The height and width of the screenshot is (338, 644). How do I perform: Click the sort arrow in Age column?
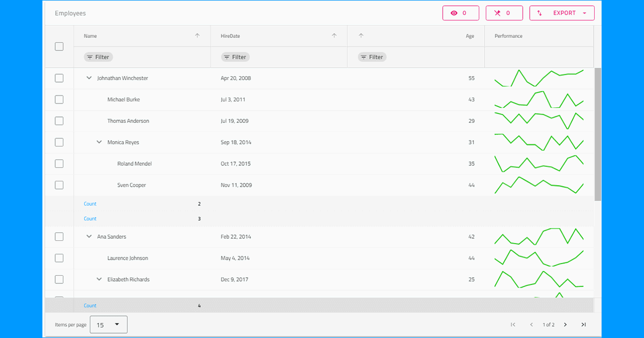tap(361, 36)
